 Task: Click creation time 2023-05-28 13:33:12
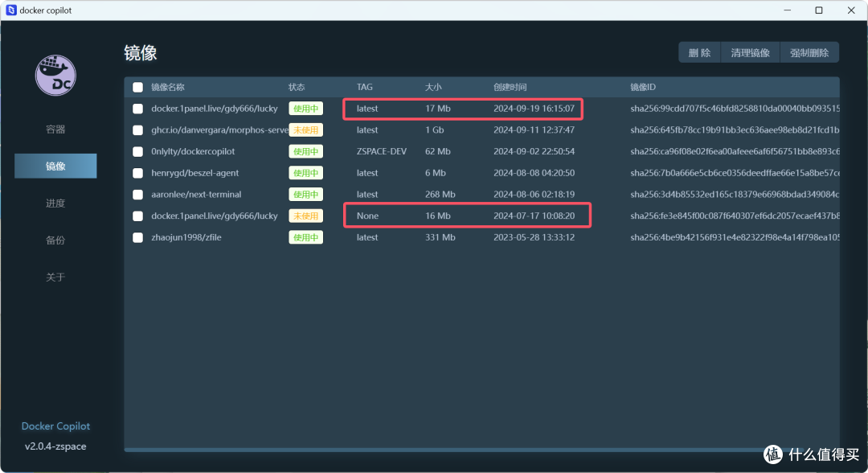point(534,237)
